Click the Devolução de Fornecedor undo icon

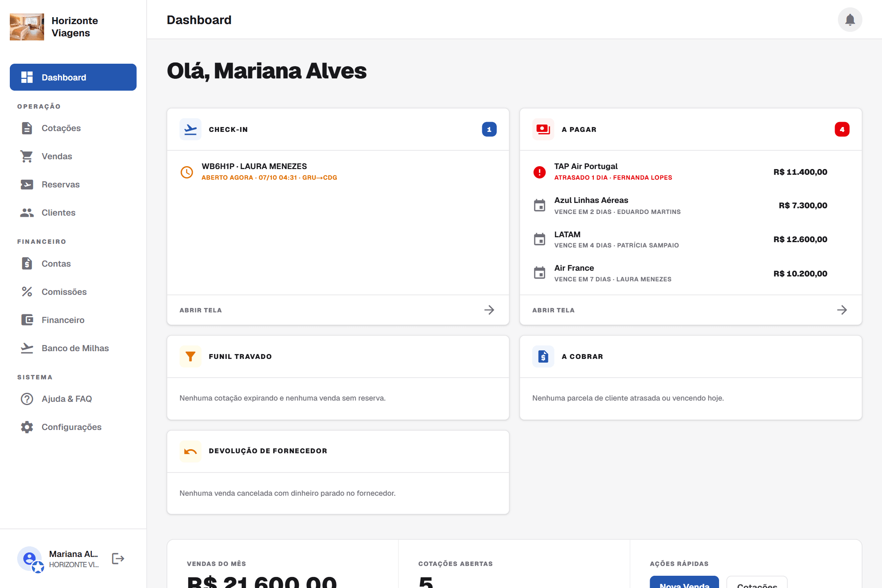click(x=190, y=451)
